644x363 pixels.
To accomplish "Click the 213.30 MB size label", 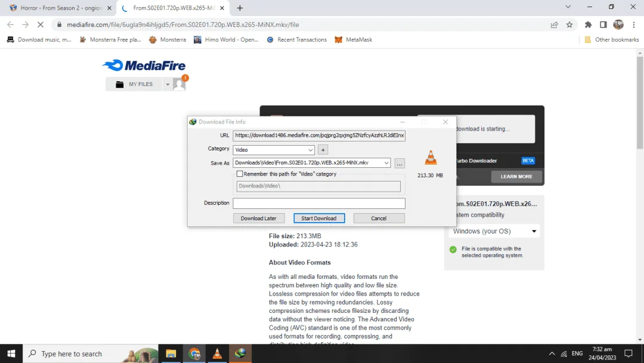I will pyautogui.click(x=430, y=176).
